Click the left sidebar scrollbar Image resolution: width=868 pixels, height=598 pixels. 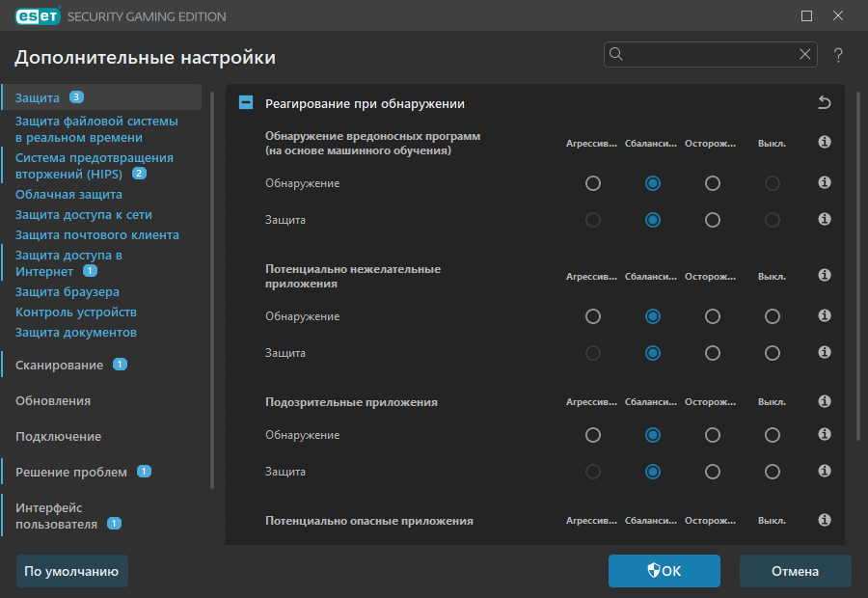pyautogui.click(x=212, y=290)
